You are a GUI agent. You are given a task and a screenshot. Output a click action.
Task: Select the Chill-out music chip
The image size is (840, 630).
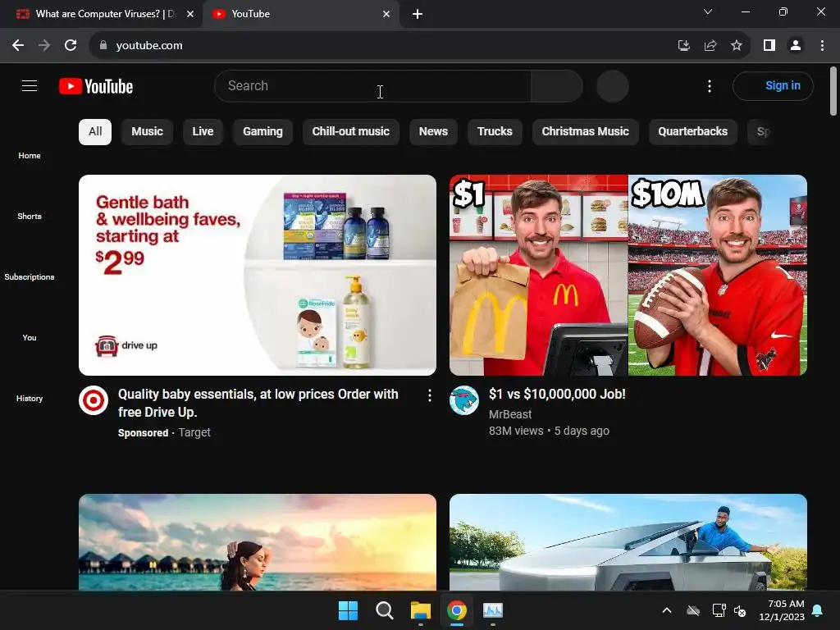tap(351, 132)
